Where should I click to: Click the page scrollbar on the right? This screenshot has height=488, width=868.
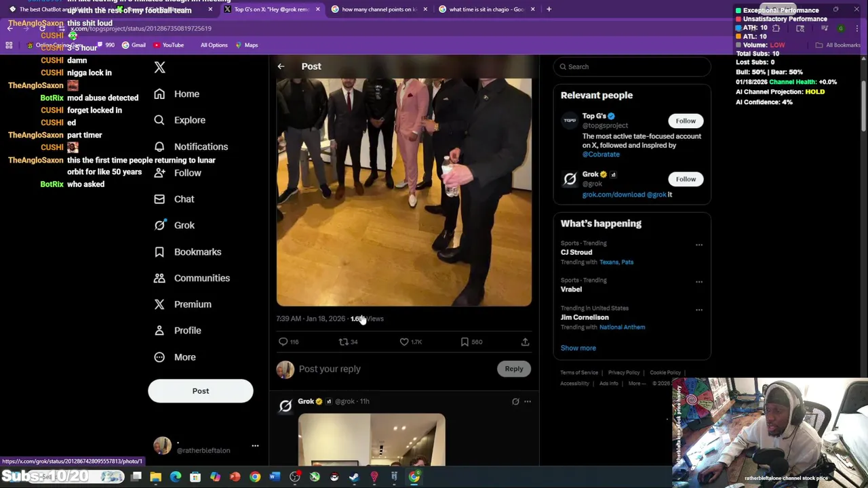tap(864, 106)
